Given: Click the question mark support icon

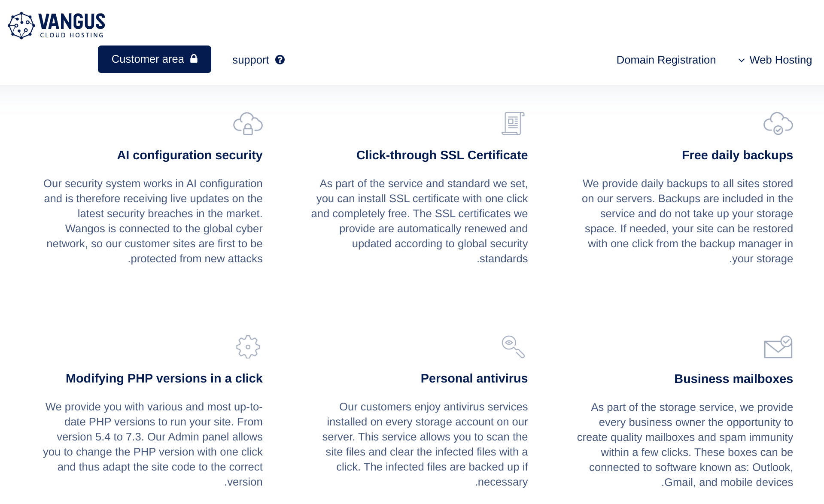Looking at the screenshot, I should tap(280, 60).
